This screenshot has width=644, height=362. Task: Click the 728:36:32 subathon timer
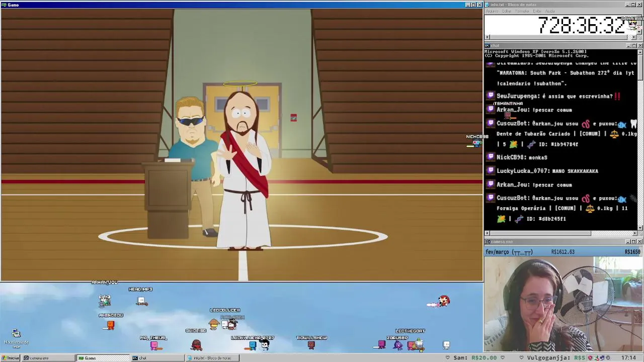click(582, 26)
